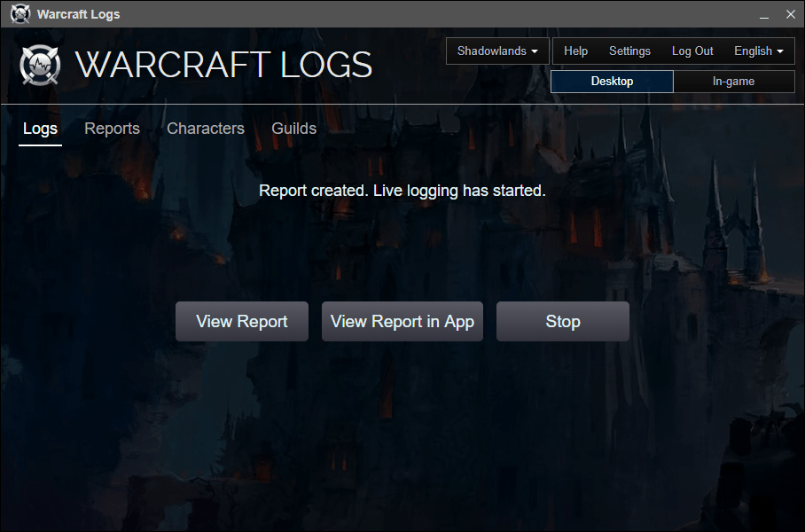Switch to the Guilds tab
This screenshot has height=532, width=805.
click(293, 129)
